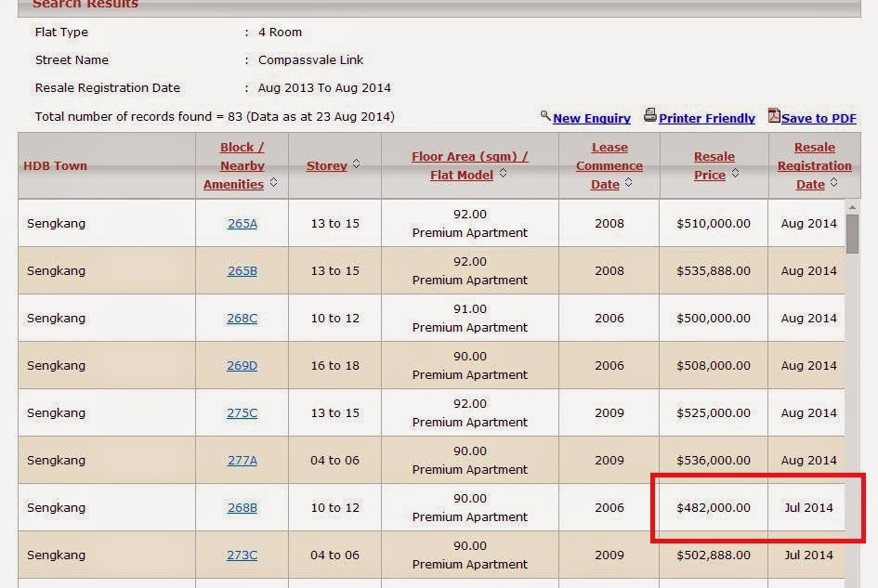Open block 268C amenities link
The height and width of the screenshot is (588, 878).
(242, 318)
